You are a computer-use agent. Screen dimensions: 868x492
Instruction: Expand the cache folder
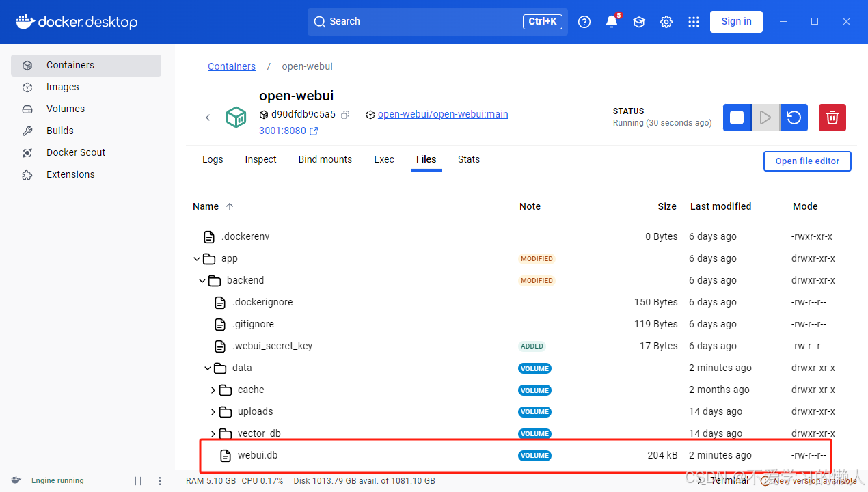pyautogui.click(x=213, y=390)
